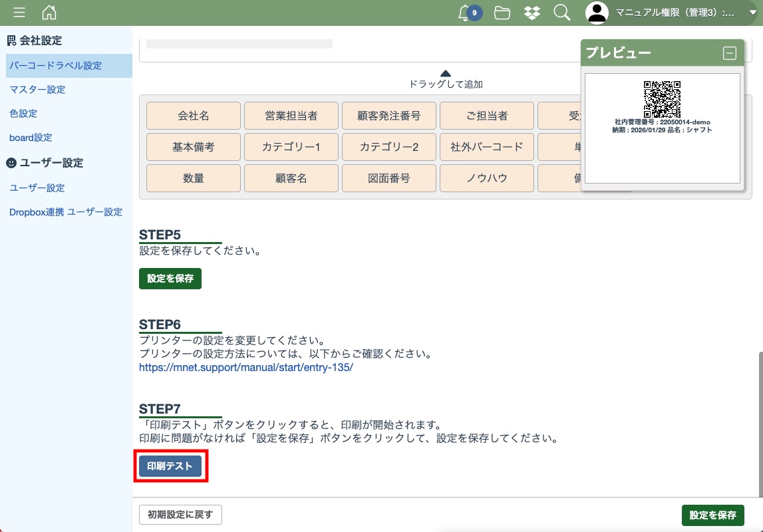Viewport: 763px width, 532px height.
Task: Open search with magnifier icon
Action: (x=562, y=13)
